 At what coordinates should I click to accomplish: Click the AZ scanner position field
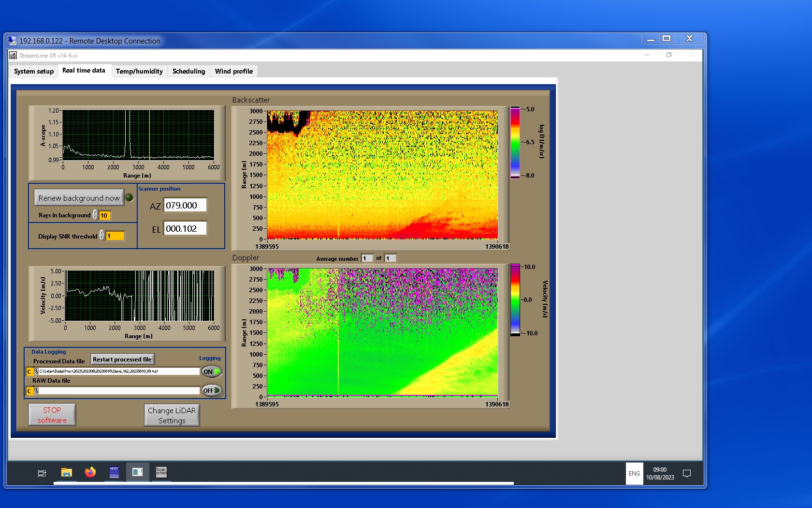[x=185, y=206]
